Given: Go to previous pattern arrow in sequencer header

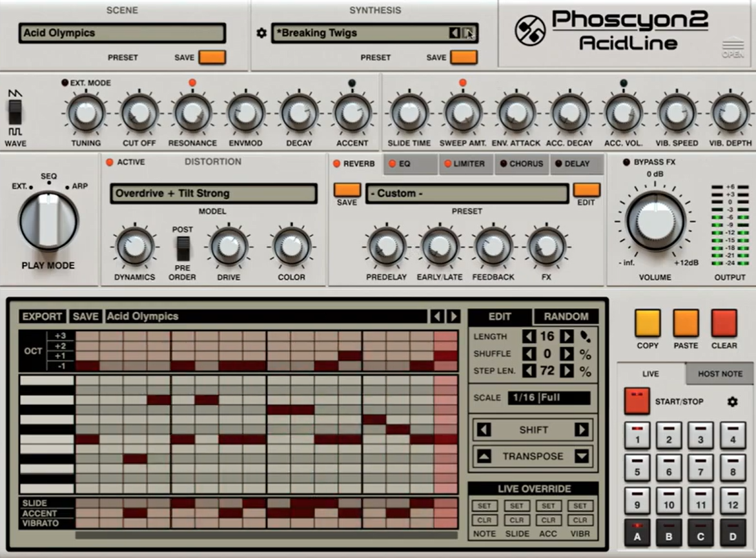Looking at the screenshot, I should click(x=437, y=316).
